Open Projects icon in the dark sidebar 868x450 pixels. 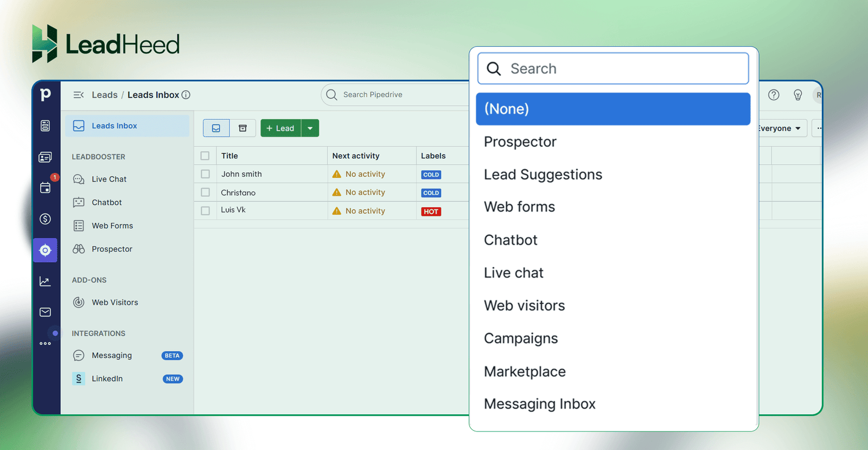click(46, 126)
